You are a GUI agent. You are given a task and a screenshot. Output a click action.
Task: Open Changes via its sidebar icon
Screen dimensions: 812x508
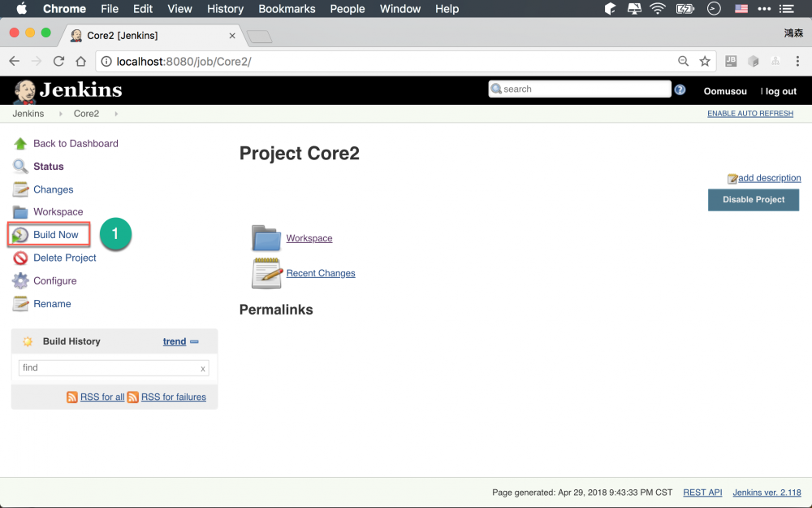click(19, 189)
